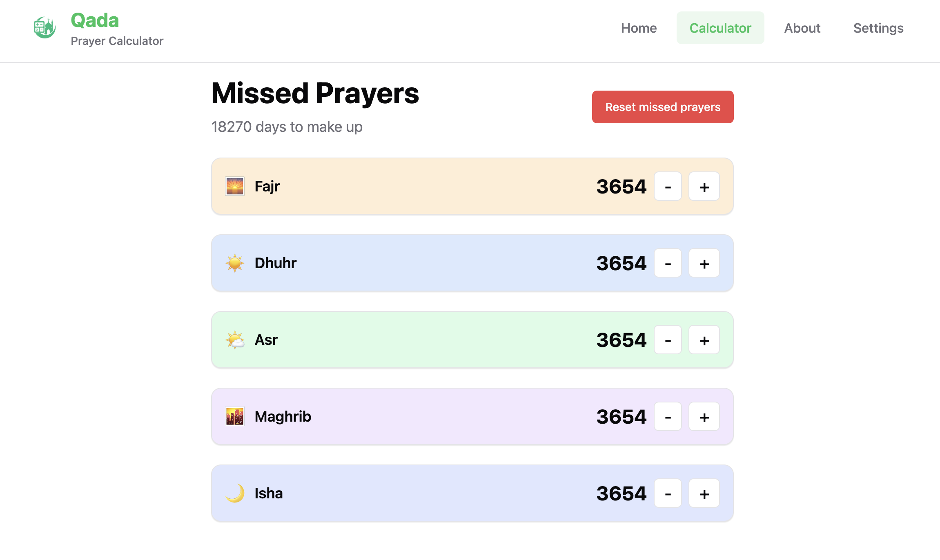Click the Isha crescent moon icon
Viewport: 940px width, 560px height.
(235, 493)
